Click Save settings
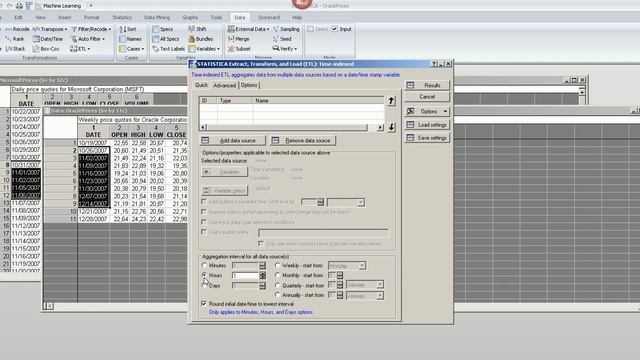Viewport: 640px width, 360px height. [x=427, y=138]
